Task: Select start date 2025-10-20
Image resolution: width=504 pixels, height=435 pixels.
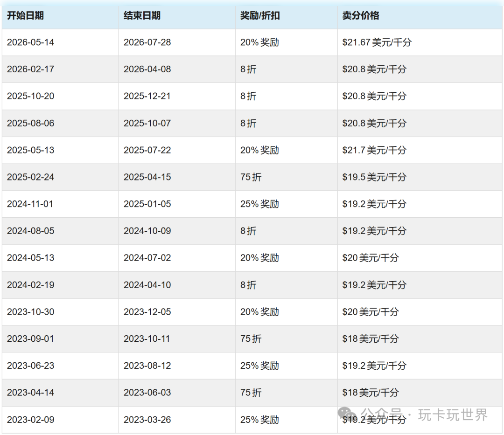Action: (x=30, y=97)
